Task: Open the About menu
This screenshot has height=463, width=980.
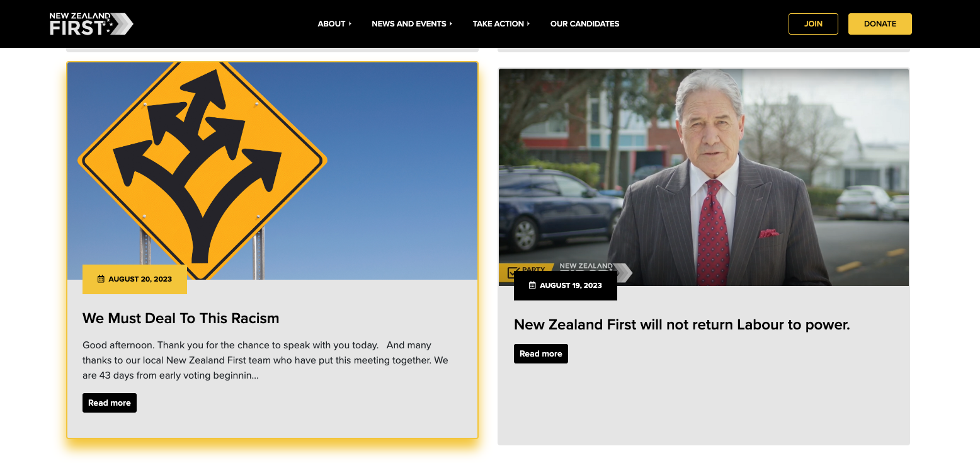Action: coord(331,24)
